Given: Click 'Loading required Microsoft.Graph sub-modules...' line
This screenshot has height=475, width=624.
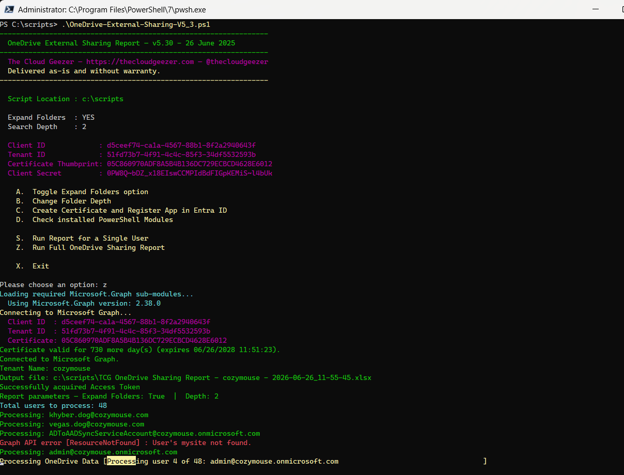Looking at the screenshot, I should [x=97, y=294].
